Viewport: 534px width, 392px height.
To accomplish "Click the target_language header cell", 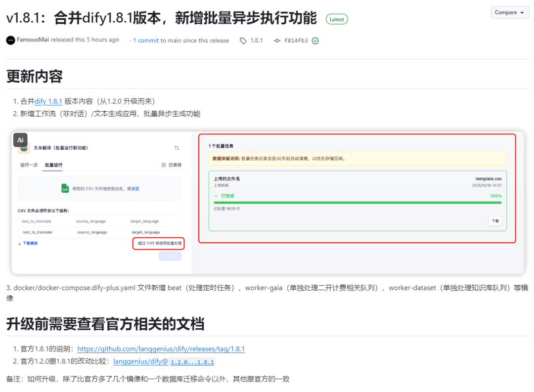I will pos(145,221).
